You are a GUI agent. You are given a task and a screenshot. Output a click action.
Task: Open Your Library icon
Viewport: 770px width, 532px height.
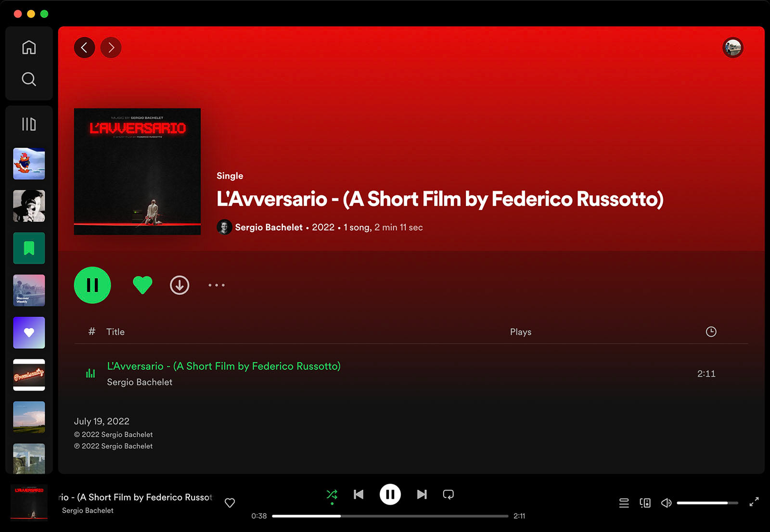click(29, 124)
